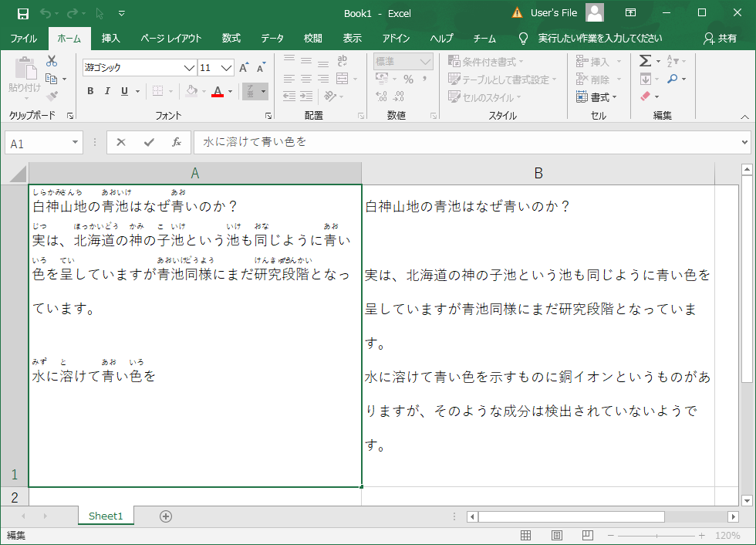Add a new sheet with plus icon
Image resolution: width=756 pixels, height=545 pixels.
165,516
